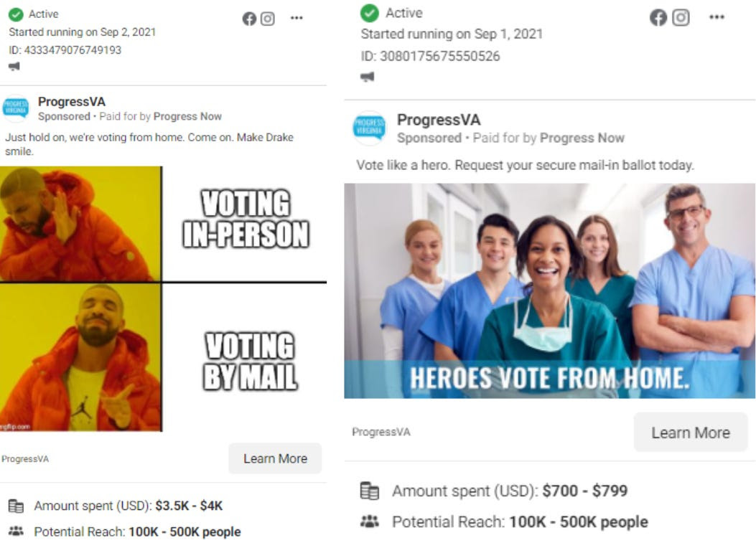Click megaphone icon under ID 3080175675550526

coord(368,77)
